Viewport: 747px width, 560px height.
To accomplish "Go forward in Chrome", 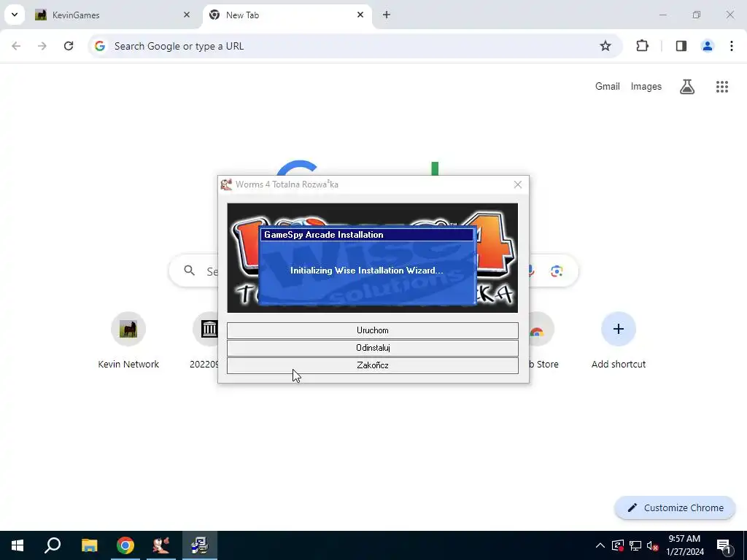I will click(42, 46).
